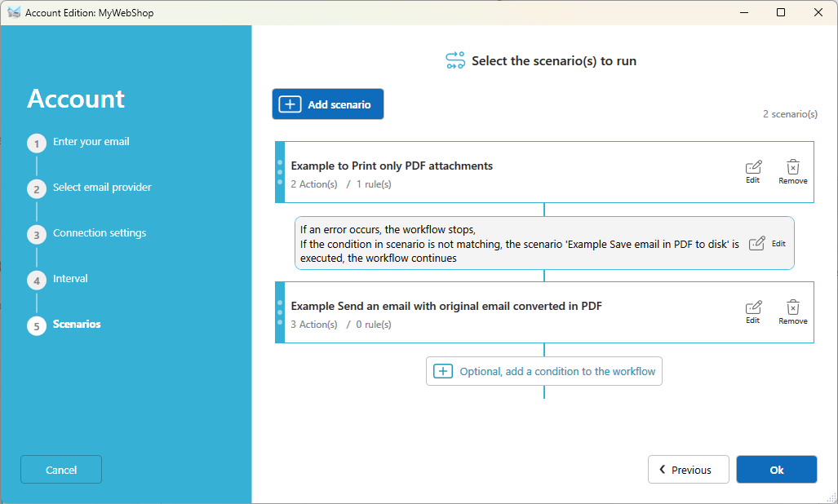This screenshot has height=504, width=838.
Task: Go to step 1 Enter your email
Action: pos(78,143)
